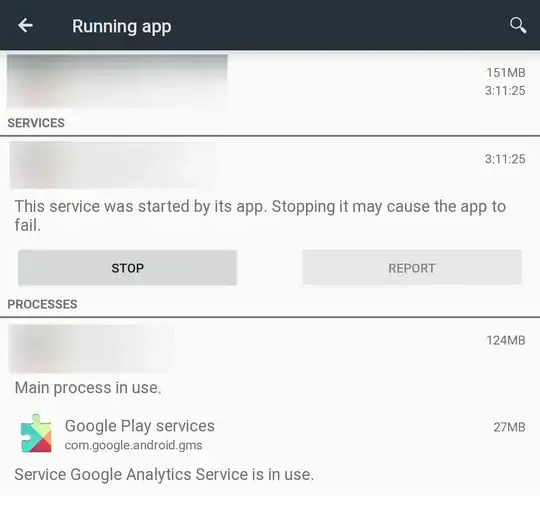Stop the running service

coord(127,268)
